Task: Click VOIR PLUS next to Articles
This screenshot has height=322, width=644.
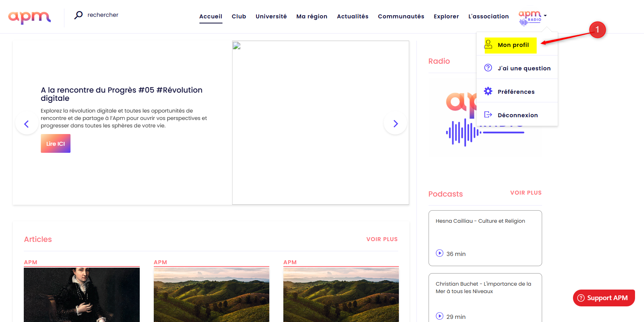Action: [382, 239]
